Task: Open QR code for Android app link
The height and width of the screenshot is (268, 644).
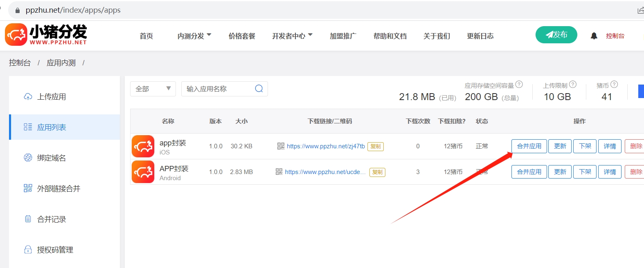Action: click(x=279, y=172)
